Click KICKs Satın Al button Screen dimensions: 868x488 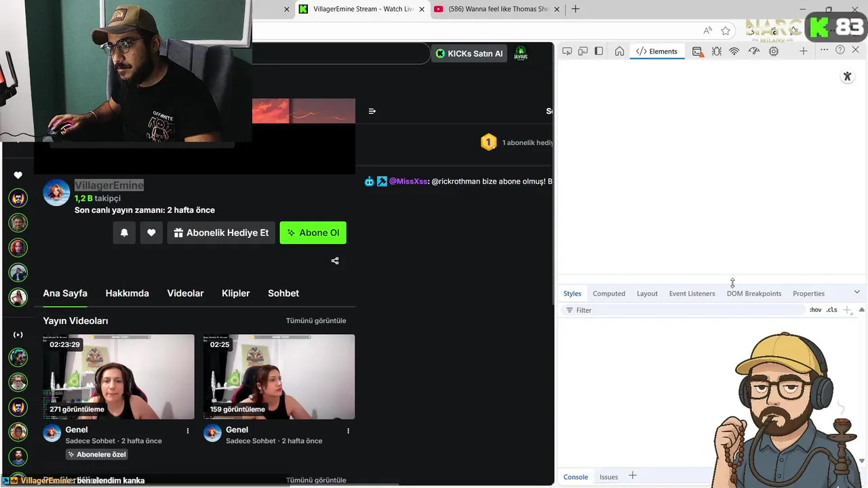tap(469, 54)
